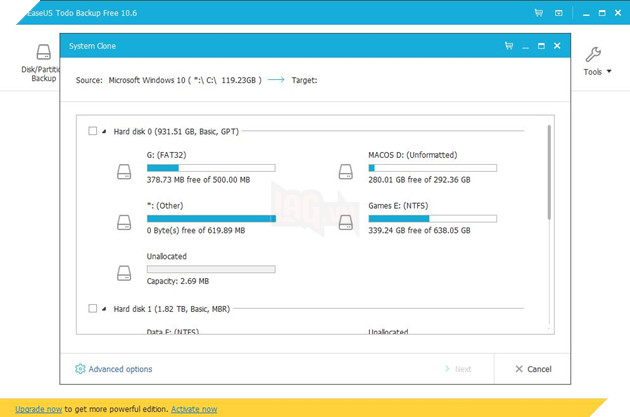Collapse the Hard disk 0 tree

(x=104, y=131)
